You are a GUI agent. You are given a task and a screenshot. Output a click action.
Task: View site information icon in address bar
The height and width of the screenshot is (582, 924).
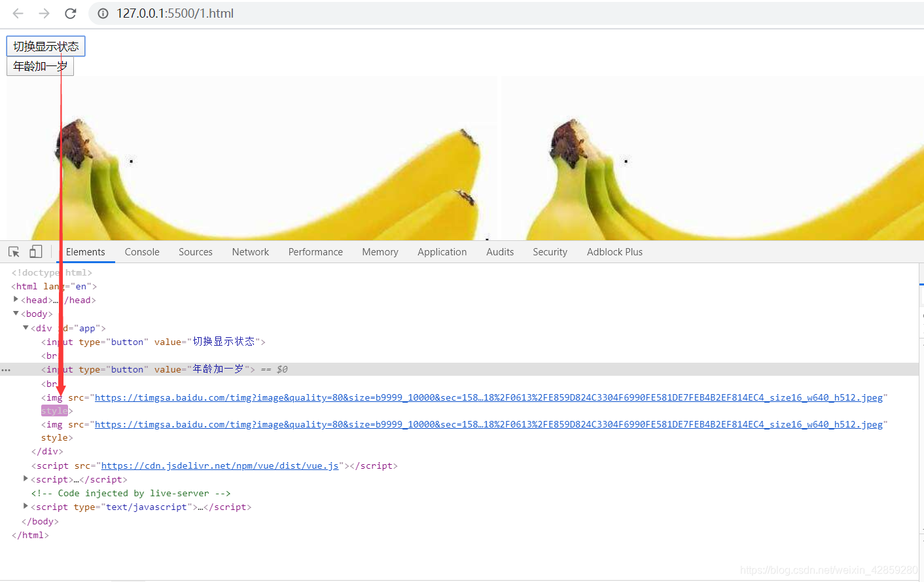click(x=103, y=13)
